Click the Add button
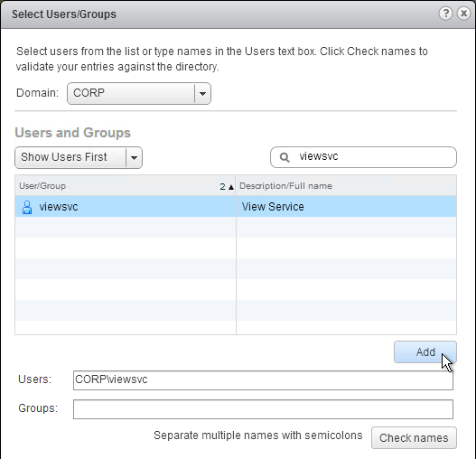Screen dimensions: 476x459 pyautogui.click(x=425, y=351)
